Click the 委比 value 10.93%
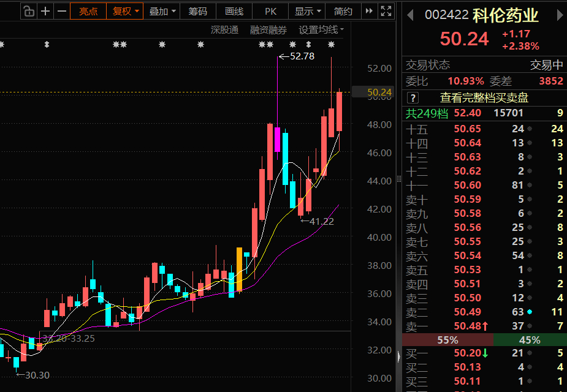This screenshot has width=567, height=392. (466, 81)
